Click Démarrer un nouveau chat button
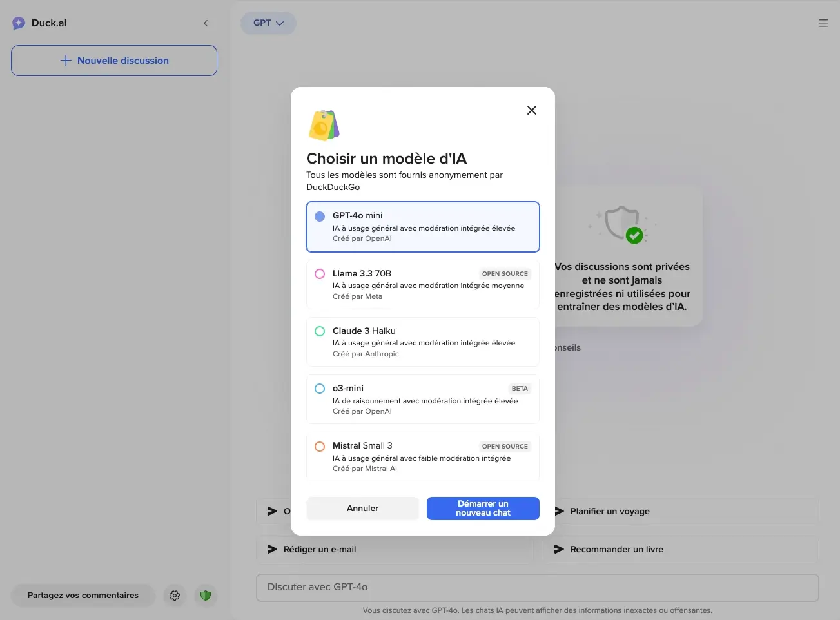The image size is (840, 620). point(483,508)
